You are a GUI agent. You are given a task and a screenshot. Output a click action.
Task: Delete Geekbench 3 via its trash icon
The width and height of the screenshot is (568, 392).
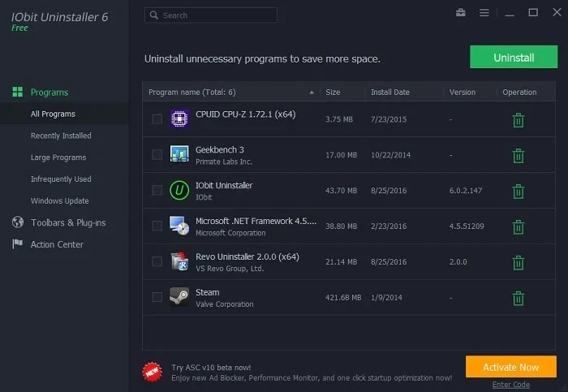click(x=519, y=156)
